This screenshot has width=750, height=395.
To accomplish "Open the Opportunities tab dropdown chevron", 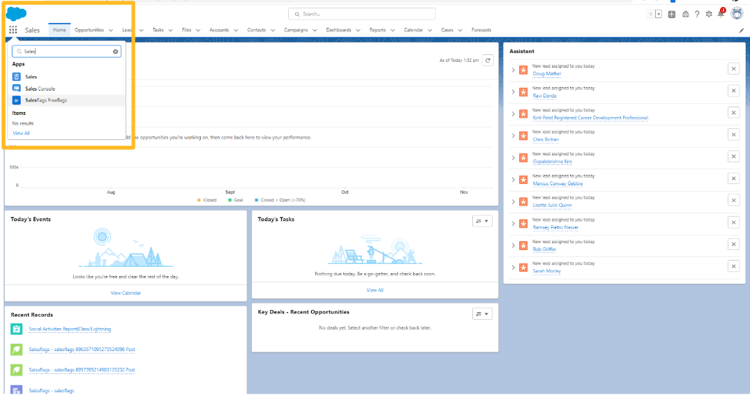I will (111, 30).
